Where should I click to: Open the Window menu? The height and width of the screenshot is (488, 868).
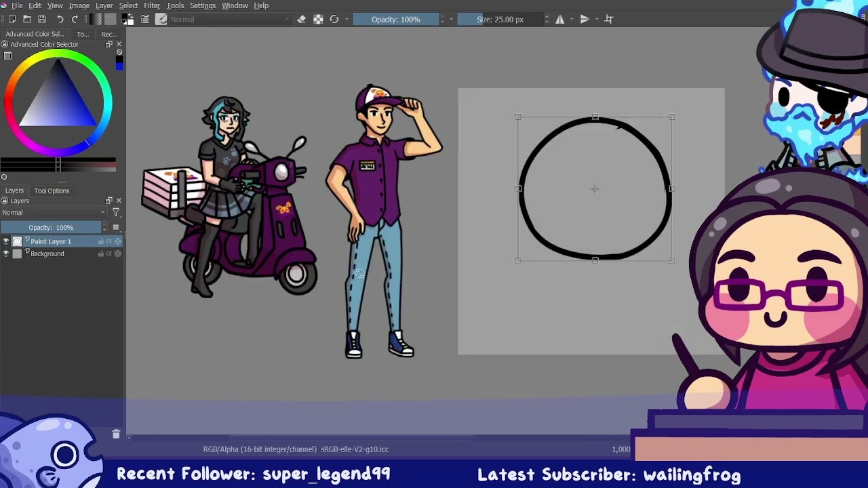point(235,5)
